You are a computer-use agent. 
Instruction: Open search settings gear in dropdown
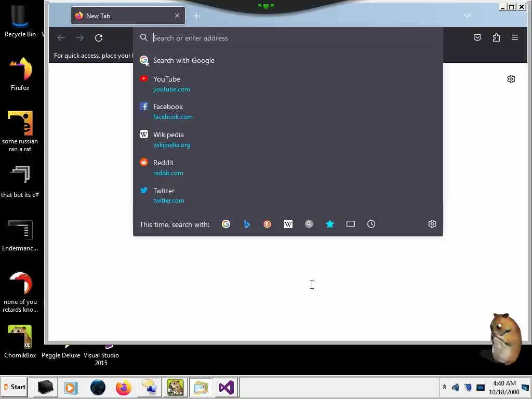point(432,224)
